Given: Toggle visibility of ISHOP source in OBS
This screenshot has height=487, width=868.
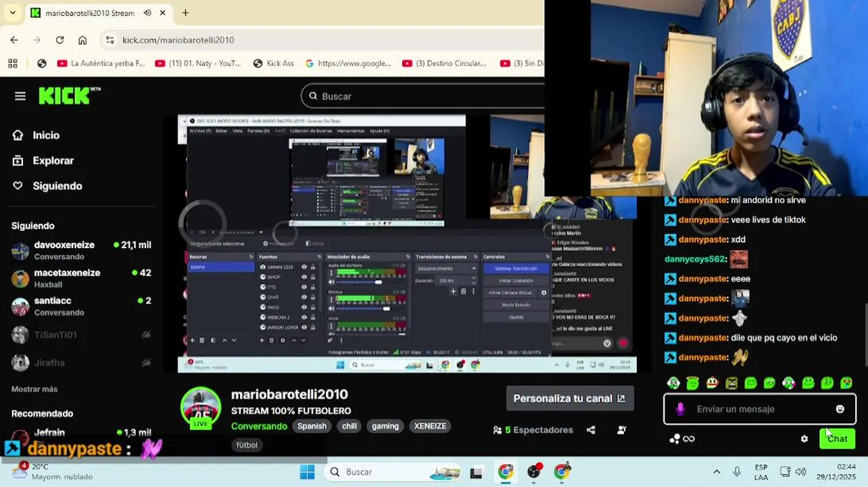Looking at the screenshot, I should [x=304, y=277].
